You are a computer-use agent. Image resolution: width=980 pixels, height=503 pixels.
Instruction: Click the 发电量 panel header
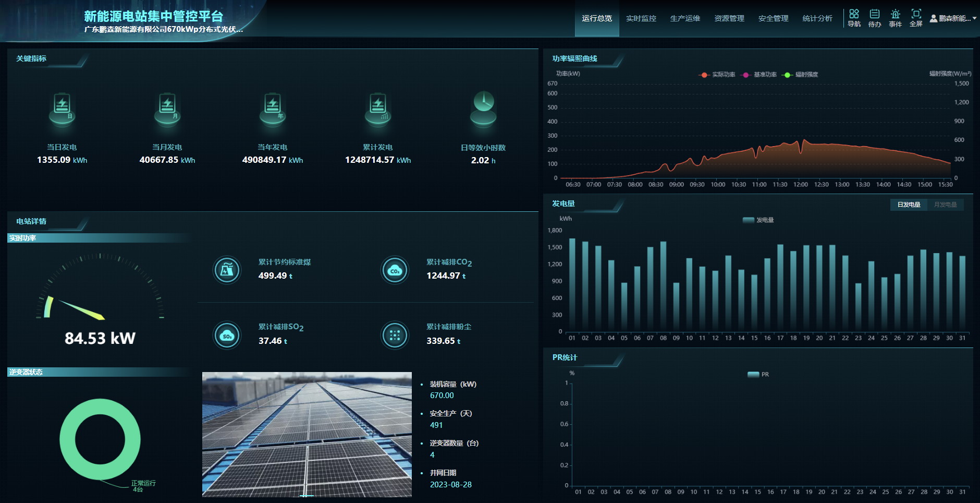click(563, 203)
